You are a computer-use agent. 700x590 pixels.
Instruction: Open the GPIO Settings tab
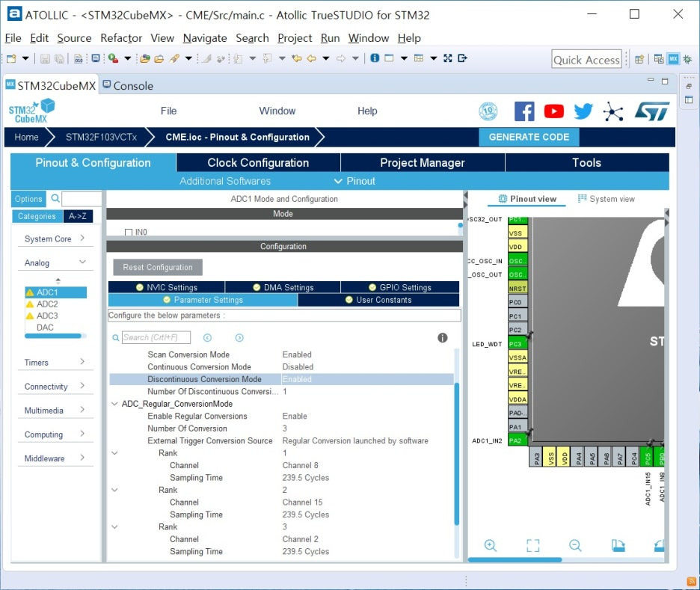click(400, 287)
